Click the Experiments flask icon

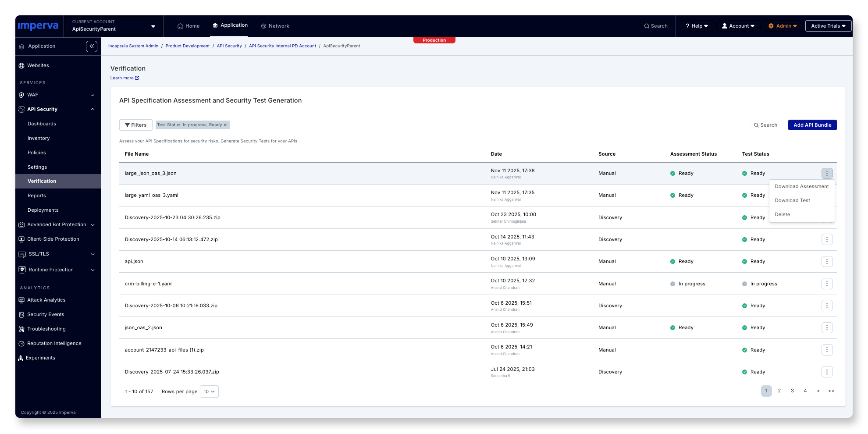tap(21, 358)
